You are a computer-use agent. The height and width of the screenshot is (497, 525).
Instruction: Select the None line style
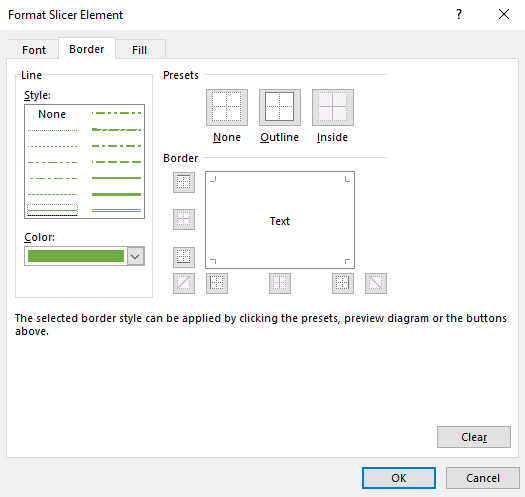[52, 114]
